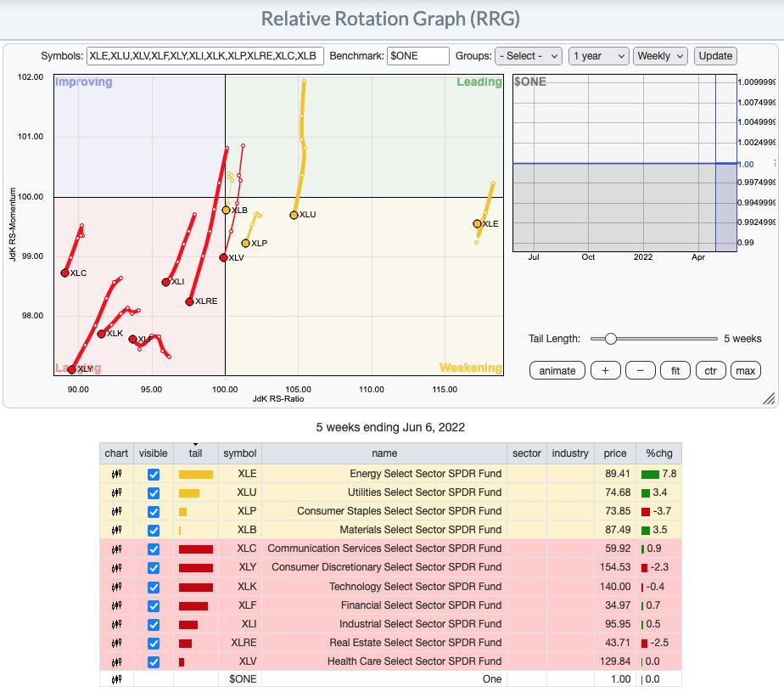
Task: Select the XLV marker on the graph
Action: pos(223,257)
